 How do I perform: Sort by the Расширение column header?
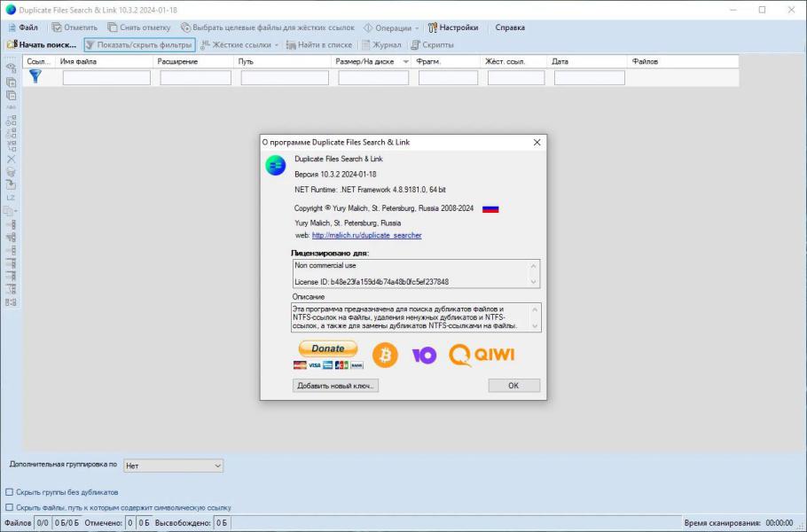point(193,62)
